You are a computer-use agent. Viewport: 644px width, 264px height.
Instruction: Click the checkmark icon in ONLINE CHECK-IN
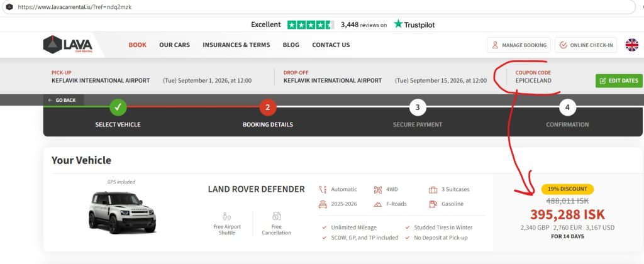click(563, 45)
